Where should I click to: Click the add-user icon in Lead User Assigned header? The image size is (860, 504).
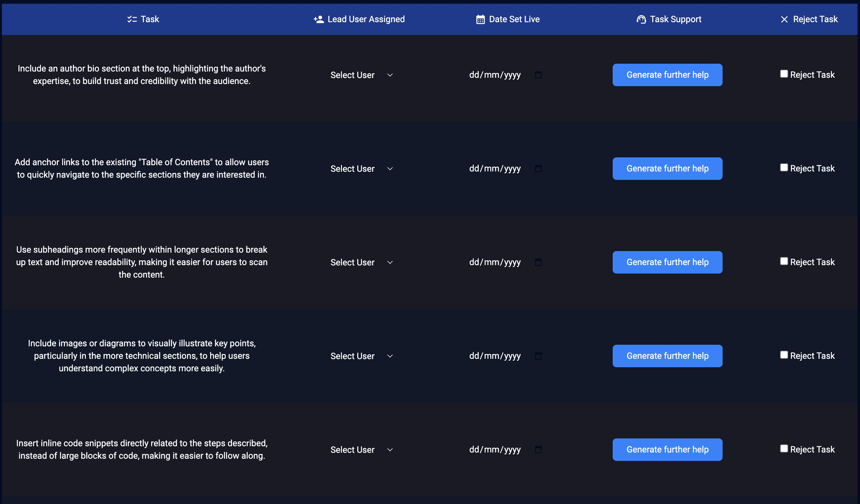click(319, 19)
